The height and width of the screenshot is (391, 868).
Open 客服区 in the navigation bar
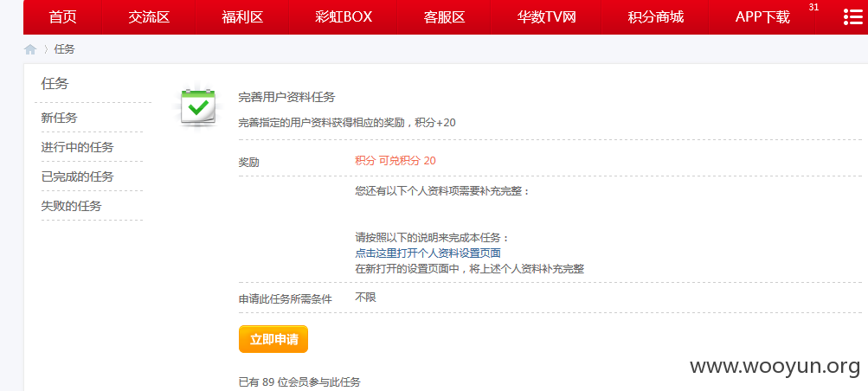[445, 16]
